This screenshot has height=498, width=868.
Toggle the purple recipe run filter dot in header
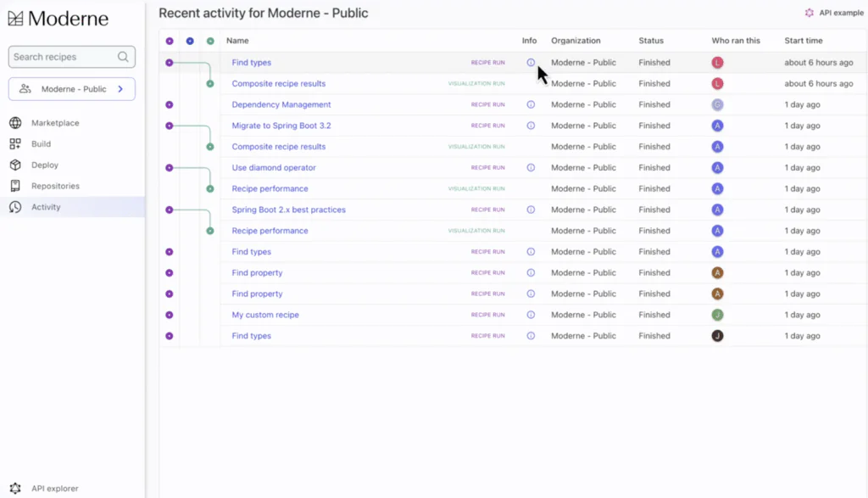(x=170, y=41)
